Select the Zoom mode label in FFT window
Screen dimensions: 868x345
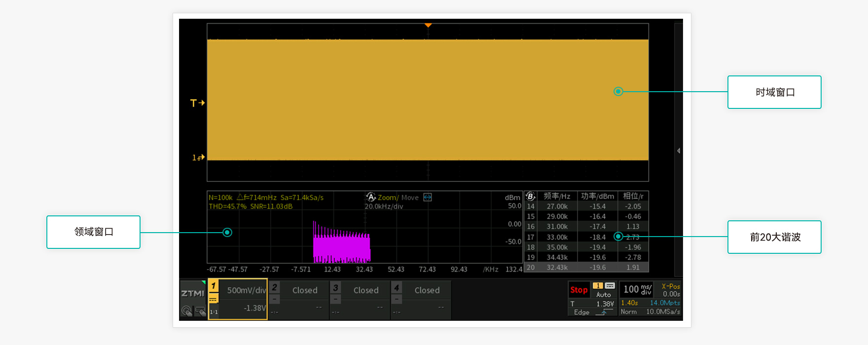point(387,197)
